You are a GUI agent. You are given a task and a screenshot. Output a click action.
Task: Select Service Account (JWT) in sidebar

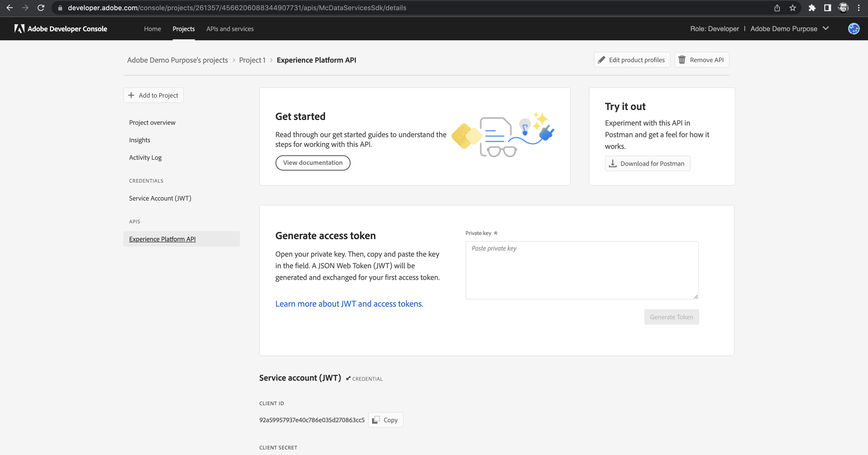pyautogui.click(x=160, y=198)
